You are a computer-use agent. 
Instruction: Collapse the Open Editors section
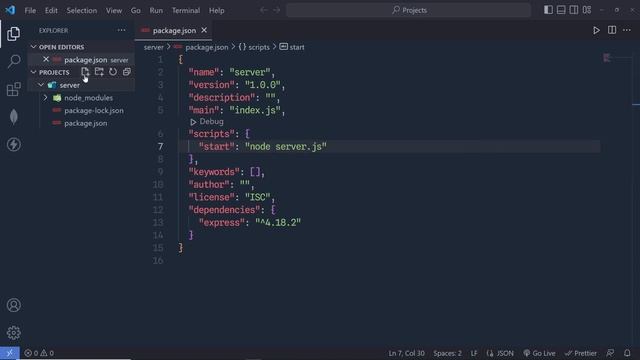(x=33, y=47)
